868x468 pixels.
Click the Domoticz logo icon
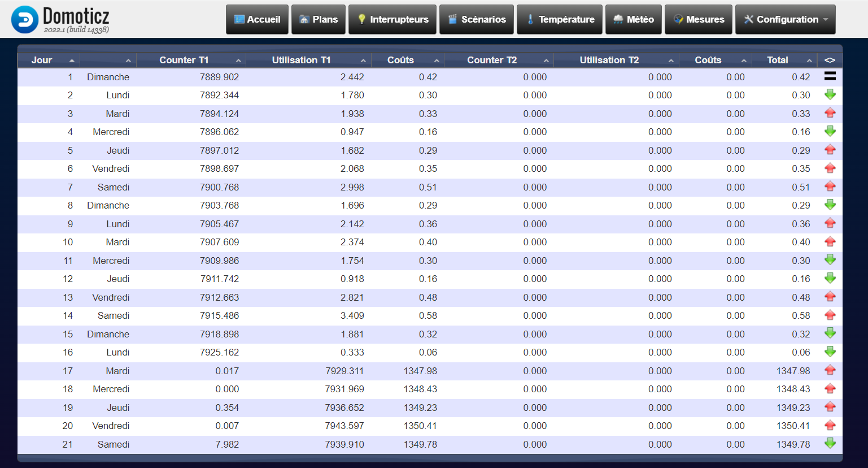[x=25, y=20]
